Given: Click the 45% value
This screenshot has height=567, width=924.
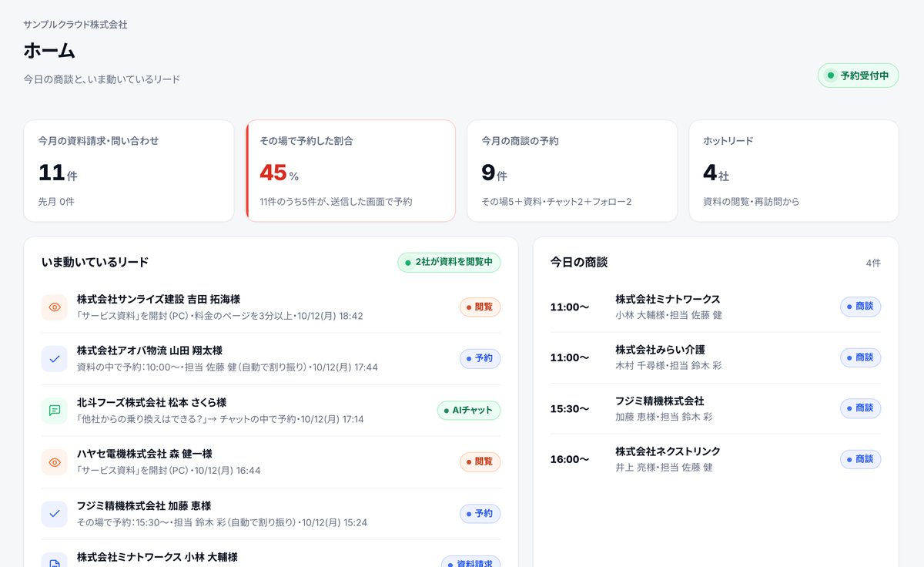Looking at the screenshot, I should click(280, 173).
